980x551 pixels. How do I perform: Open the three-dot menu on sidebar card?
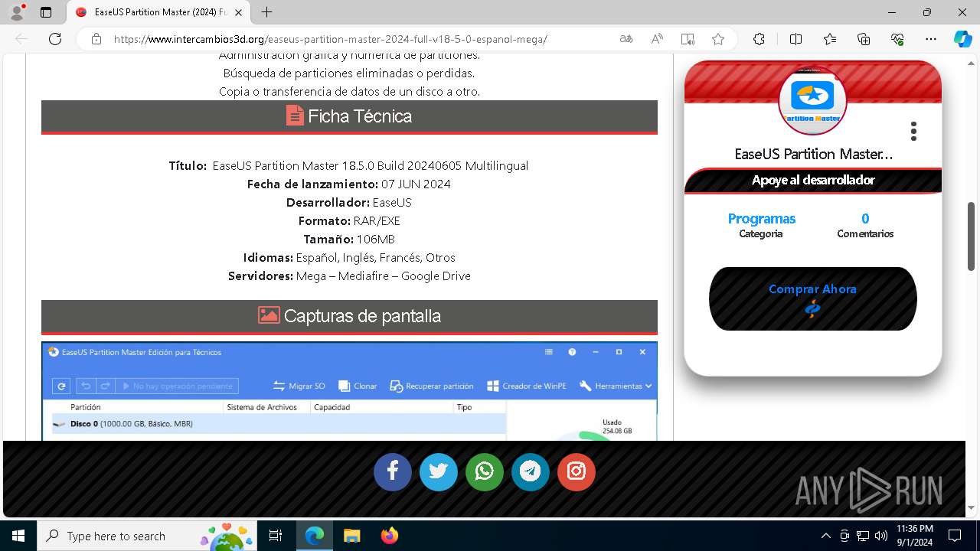913,132
